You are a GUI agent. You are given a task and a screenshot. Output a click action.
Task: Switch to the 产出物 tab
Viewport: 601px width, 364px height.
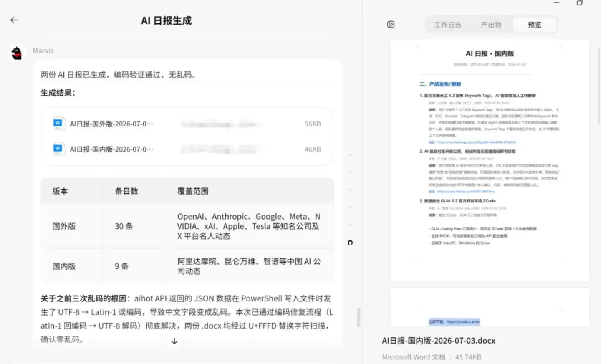491,25
